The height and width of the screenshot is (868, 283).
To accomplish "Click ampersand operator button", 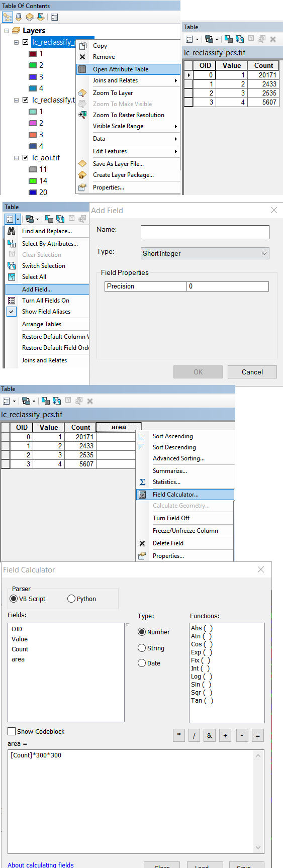I will pos(209,735).
